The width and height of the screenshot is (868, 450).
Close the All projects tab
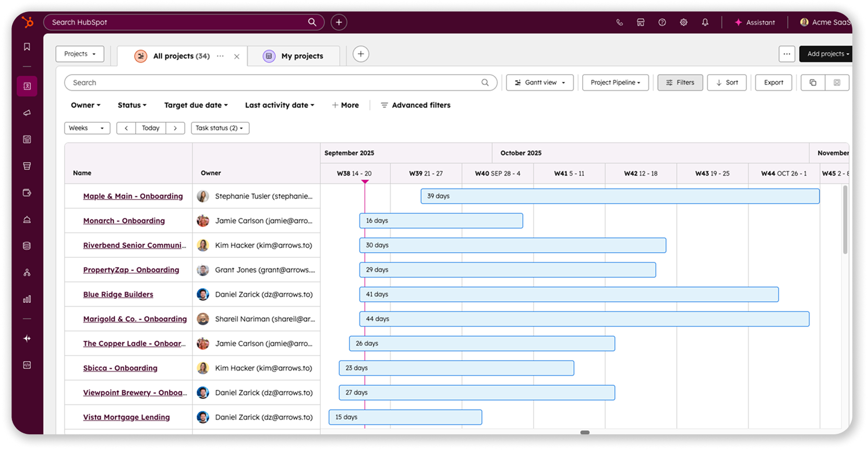click(x=237, y=56)
